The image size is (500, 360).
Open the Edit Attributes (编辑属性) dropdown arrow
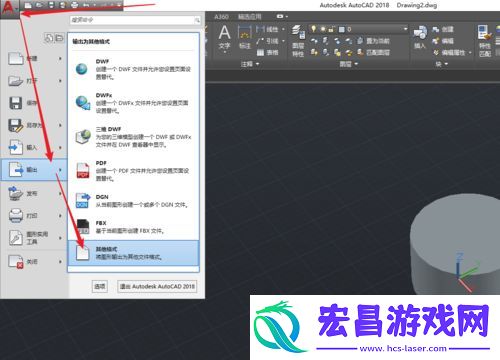tap(470, 53)
